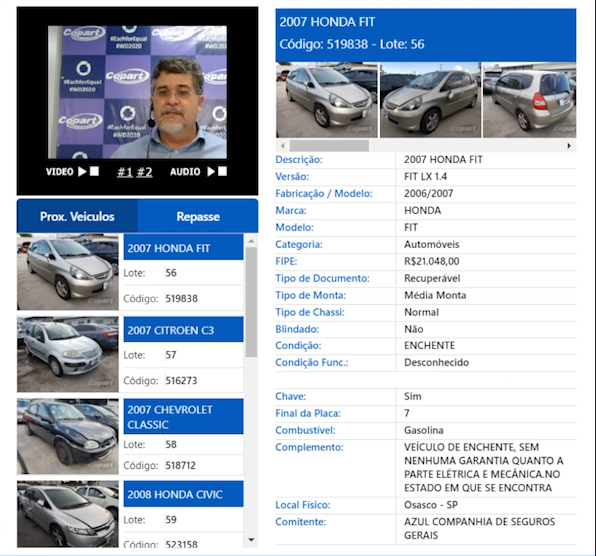Click the auctioneer live video frame
This screenshot has width=596, height=556.
click(x=137, y=92)
